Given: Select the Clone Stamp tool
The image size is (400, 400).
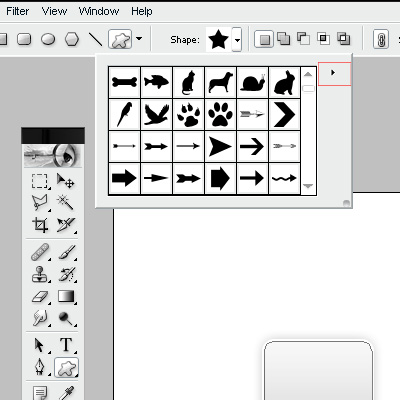Looking at the screenshot, I should (x=40, y=275).
